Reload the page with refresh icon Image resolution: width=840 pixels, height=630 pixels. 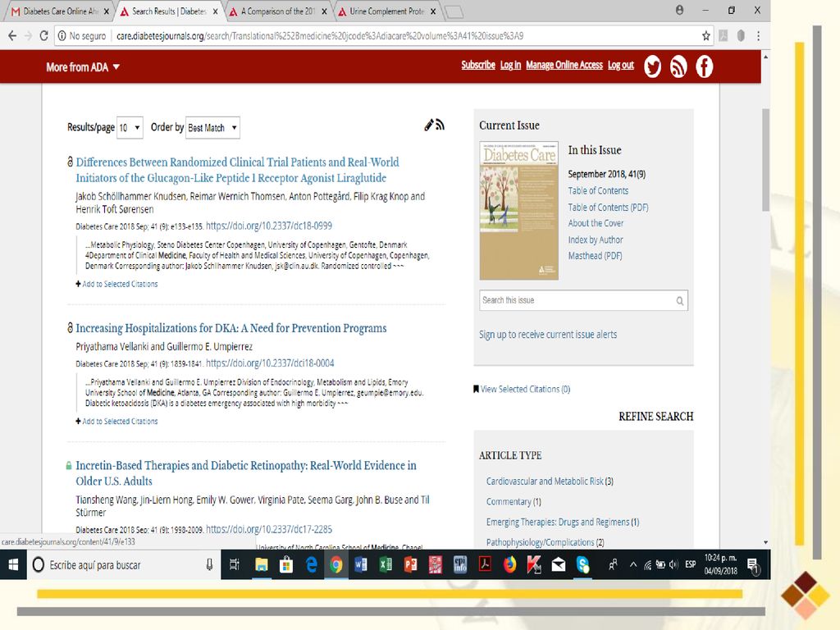44,36
